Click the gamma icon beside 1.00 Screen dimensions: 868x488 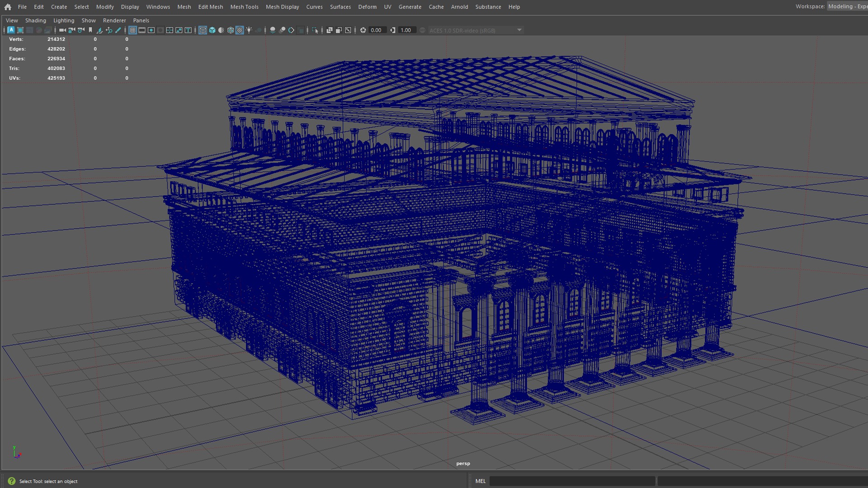(x=393, y=30)
